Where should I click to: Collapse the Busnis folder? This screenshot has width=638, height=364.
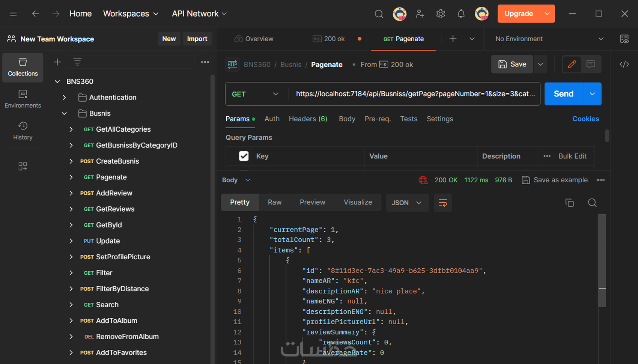pyautogui.click(x=64, y=113)
